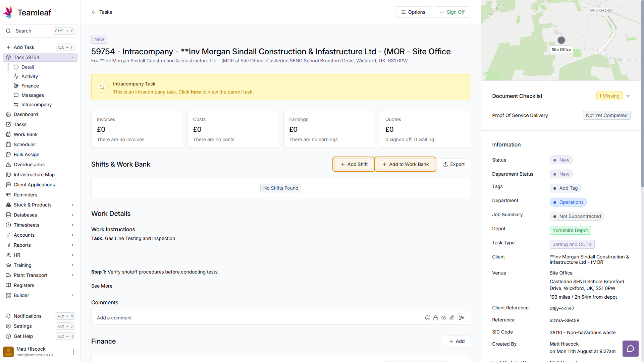Open Work Bank in sidebar

pyautogui.click(x=40, y=134)
